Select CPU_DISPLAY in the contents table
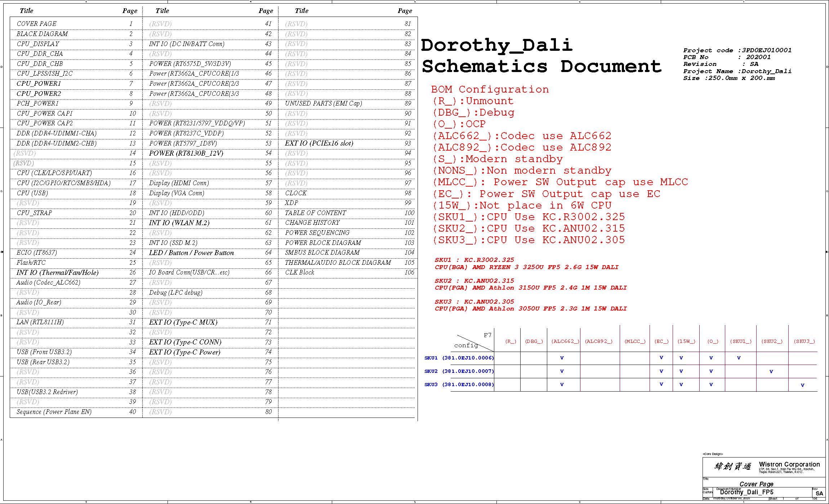Image resolution: width=829 pixels, height=504 pixels. pyautogui.click(x=38, y=44)
